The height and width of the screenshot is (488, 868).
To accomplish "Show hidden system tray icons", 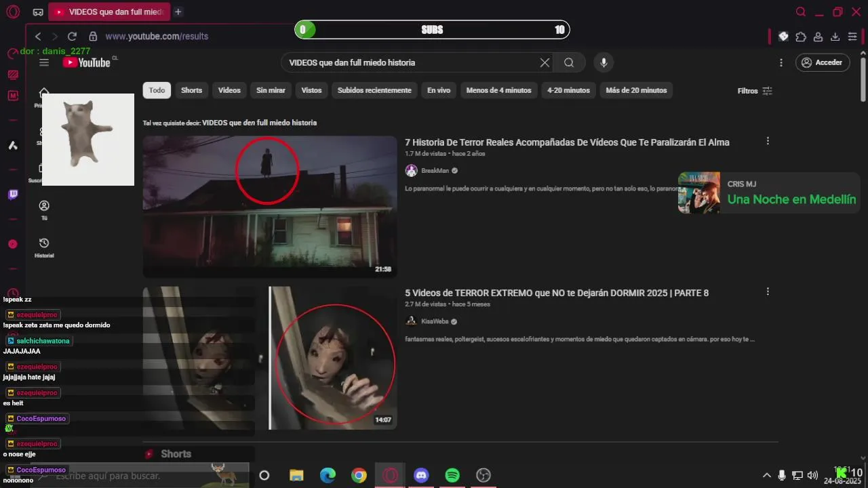I will pyautogui.click(x=767, y=475).
